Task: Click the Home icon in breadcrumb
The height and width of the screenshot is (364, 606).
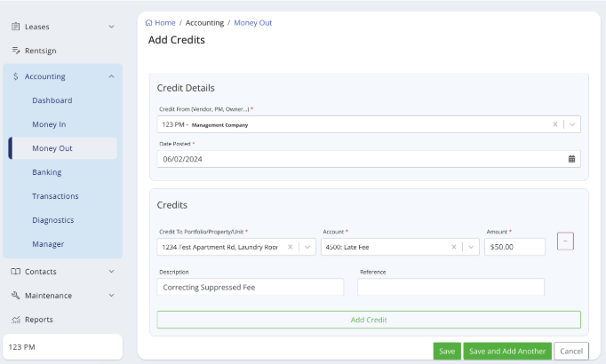Action: click(149, 23)
